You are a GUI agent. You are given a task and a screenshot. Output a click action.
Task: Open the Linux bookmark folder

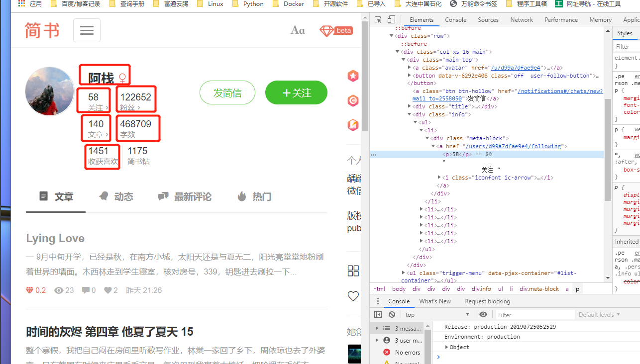tap(210, 4)
